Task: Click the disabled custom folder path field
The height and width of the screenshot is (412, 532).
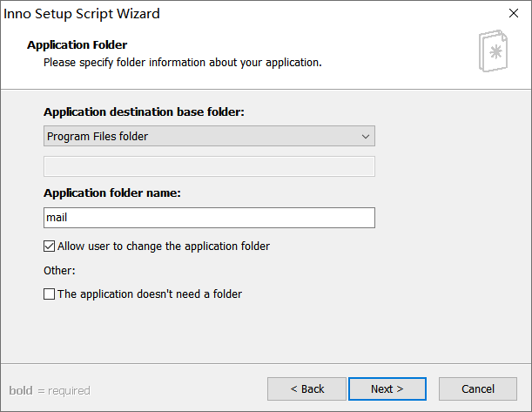Action: [x=209, y=166]
